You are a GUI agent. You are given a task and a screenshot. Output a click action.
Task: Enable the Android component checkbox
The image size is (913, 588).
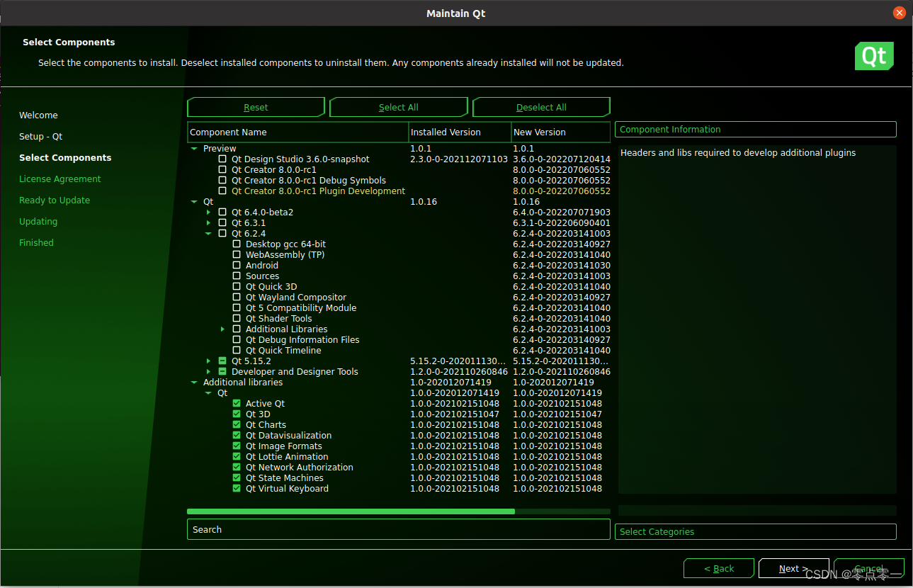(x=237, y=266)
